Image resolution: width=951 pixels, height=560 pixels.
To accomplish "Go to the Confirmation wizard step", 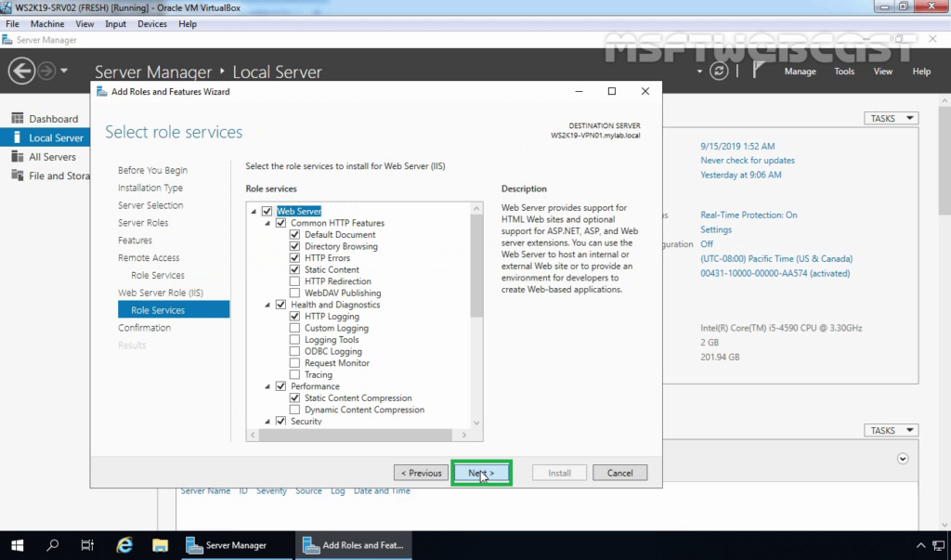I will pos(144,328).
